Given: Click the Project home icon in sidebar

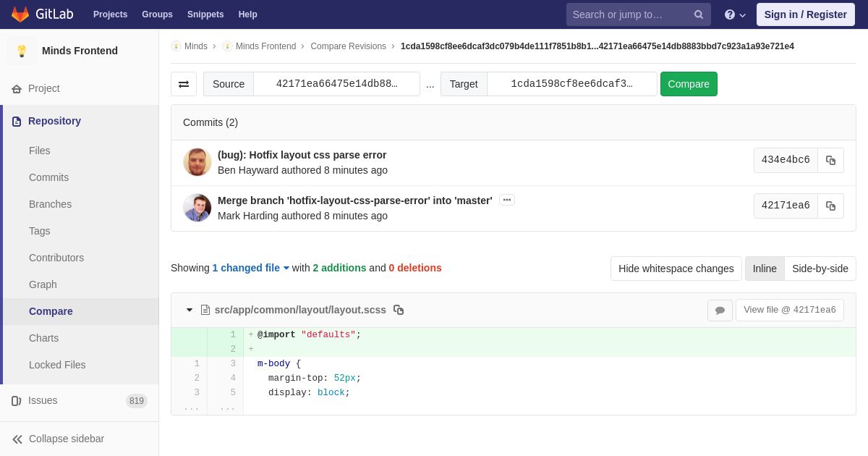Looking at the screenshot, I should (17, 89).
